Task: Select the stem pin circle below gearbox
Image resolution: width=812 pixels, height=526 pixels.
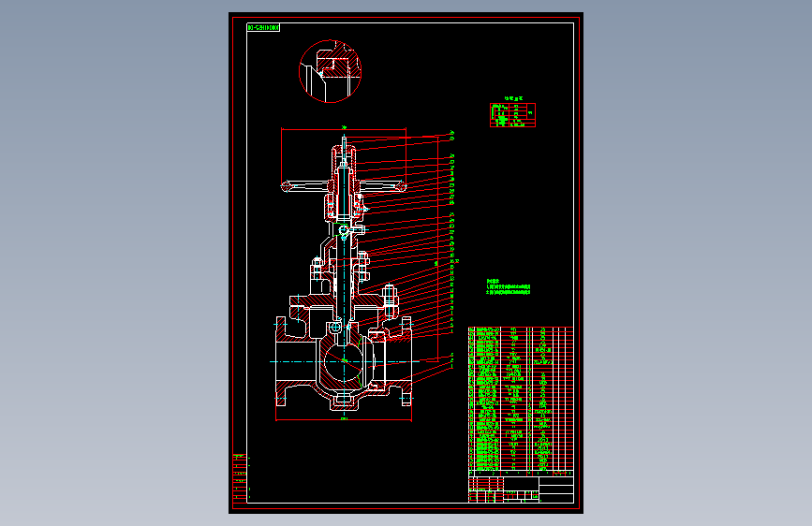Action: click(344, 229)
